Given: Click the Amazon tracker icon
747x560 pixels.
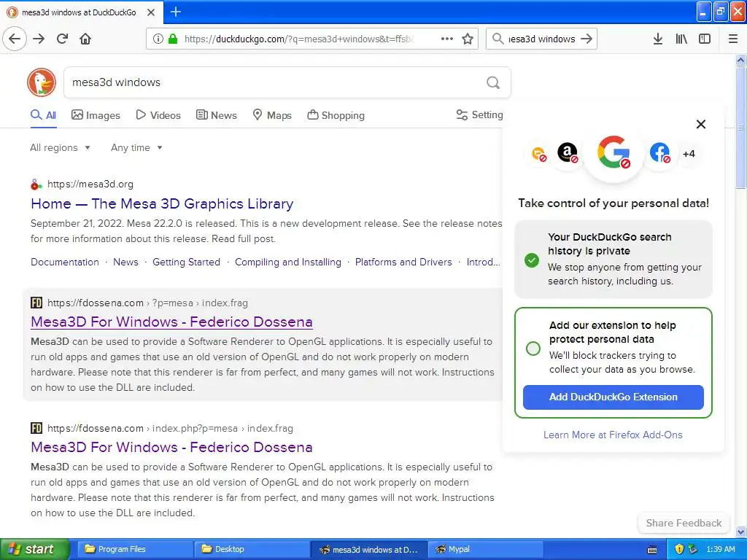Looking at the screenshot, I should [568, 153].
